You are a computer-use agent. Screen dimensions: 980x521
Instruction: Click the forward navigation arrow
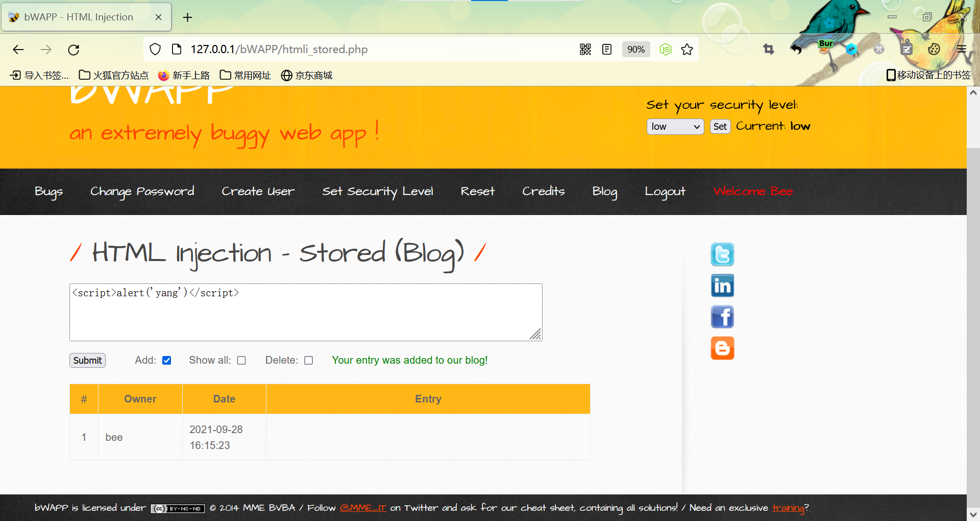pyautogui.click(x=46, y=50)
